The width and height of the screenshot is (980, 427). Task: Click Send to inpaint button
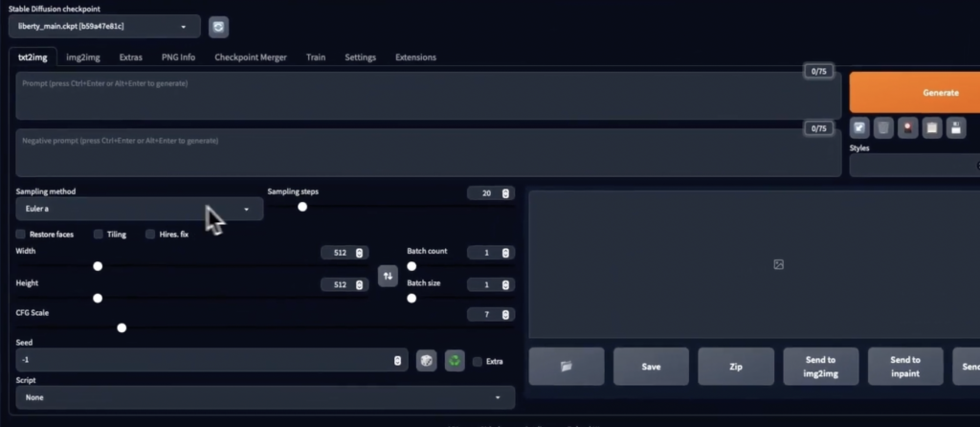[905, 367]
